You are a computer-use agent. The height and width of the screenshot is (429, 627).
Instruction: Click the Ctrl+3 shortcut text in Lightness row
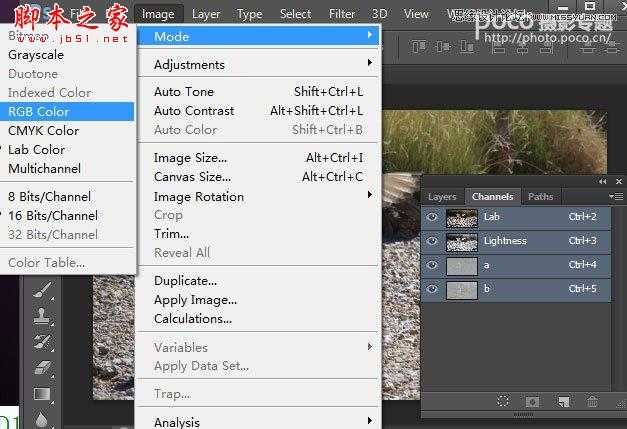(583, 241)
